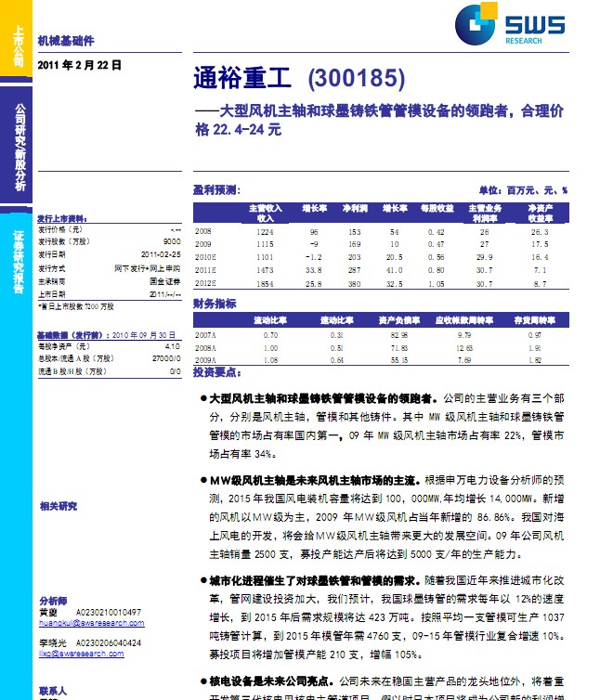Click the 发行上市资料 heading
The image size is (600, 700).
[62, 219]
